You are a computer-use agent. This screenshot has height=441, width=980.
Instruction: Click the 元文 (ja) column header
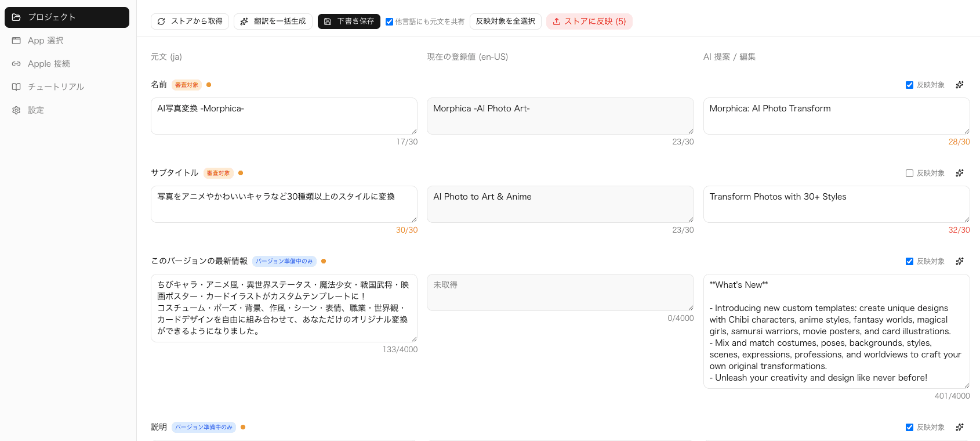click(166, 57)
